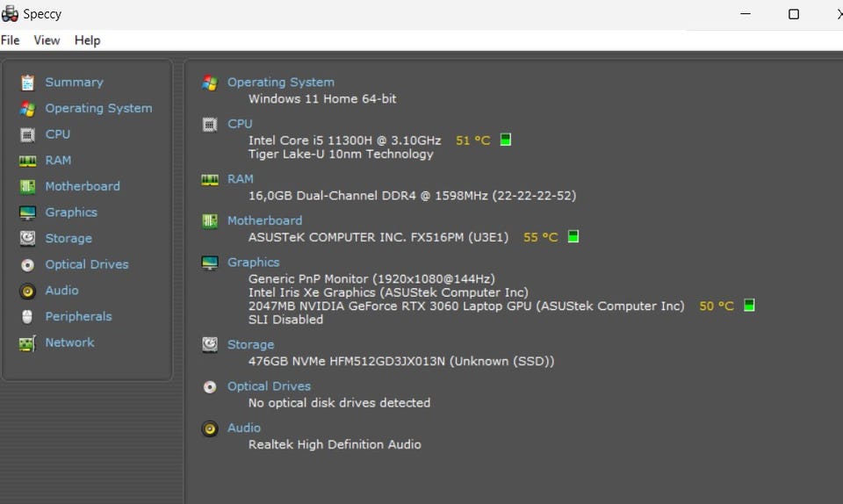Click Realtek High Definition Audio text
This screenshot has height=504, width=843.
(x=335, y=444)
